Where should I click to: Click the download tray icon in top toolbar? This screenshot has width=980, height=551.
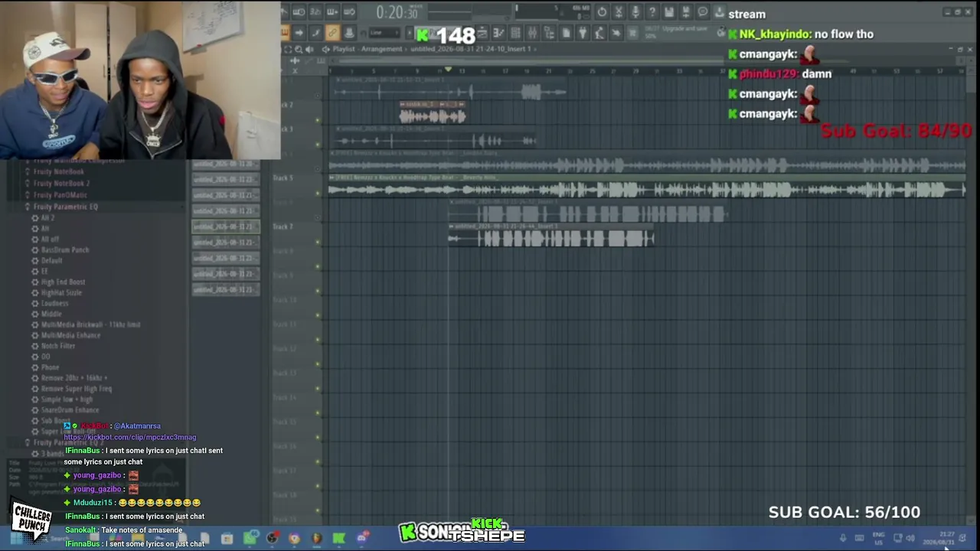720,12
